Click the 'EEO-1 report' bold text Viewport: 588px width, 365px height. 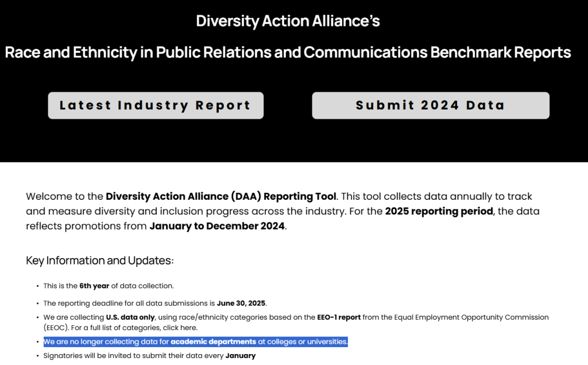coord(339,317)
